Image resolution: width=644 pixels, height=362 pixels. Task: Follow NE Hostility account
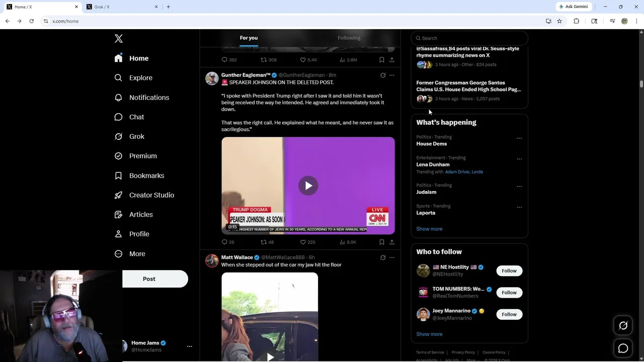tap(509, 270)
